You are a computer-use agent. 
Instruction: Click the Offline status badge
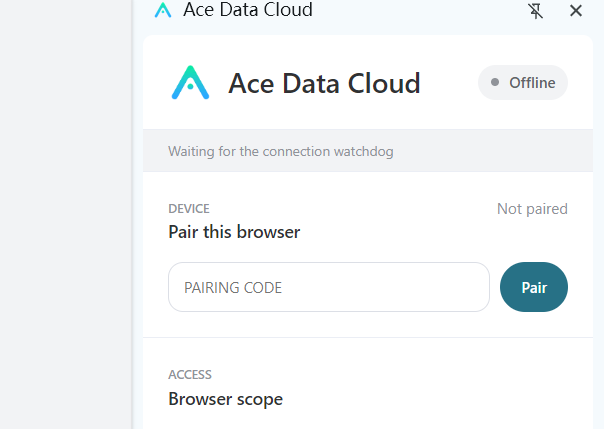[x=523, y=82]
